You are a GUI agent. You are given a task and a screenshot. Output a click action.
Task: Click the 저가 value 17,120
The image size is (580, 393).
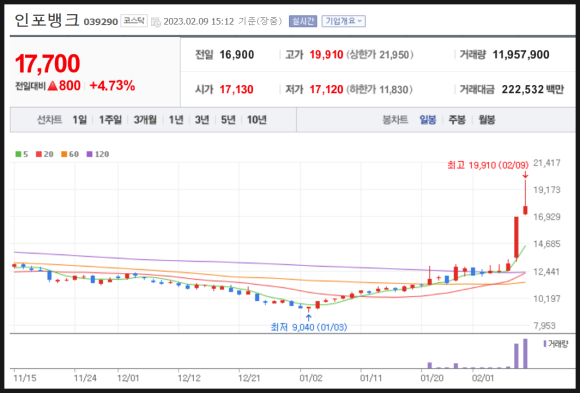[x=326, y=90]
